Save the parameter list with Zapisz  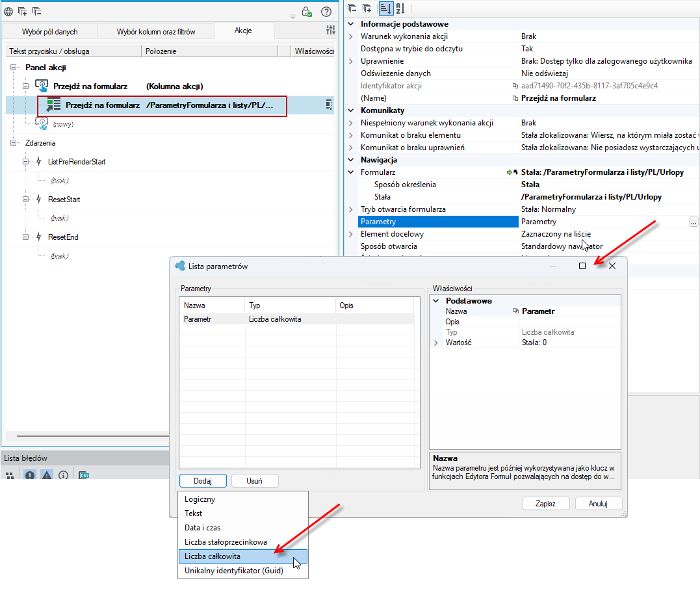[x=545, y=503]
